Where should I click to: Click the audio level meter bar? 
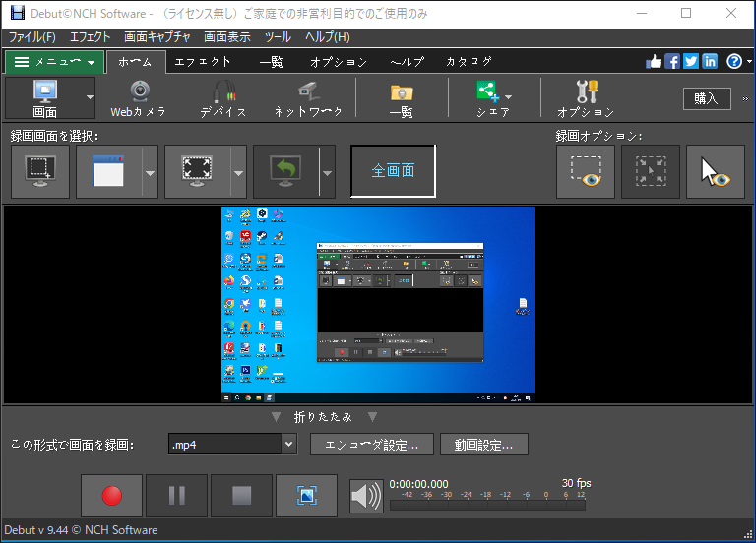(x=487, y=505)
